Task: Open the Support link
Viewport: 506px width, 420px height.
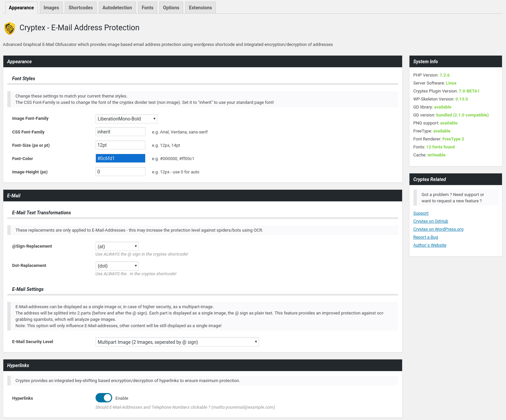Action: tap(421, 213)
